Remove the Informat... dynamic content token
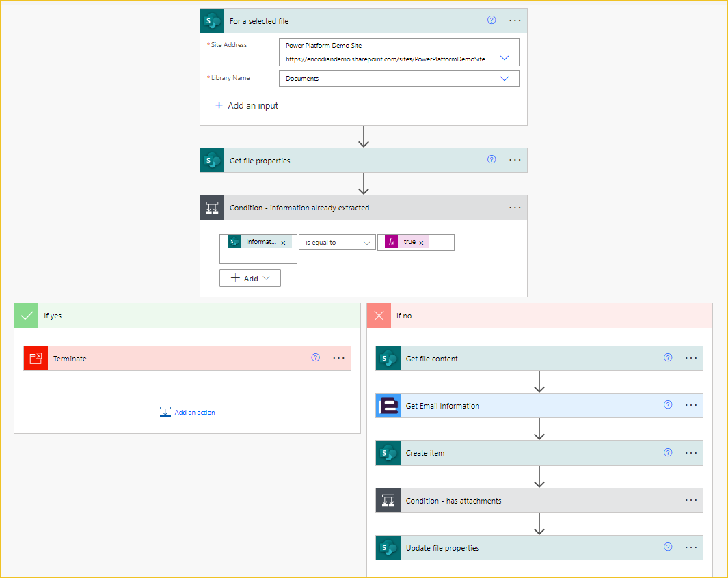728x578 pixels. (283, 243)
